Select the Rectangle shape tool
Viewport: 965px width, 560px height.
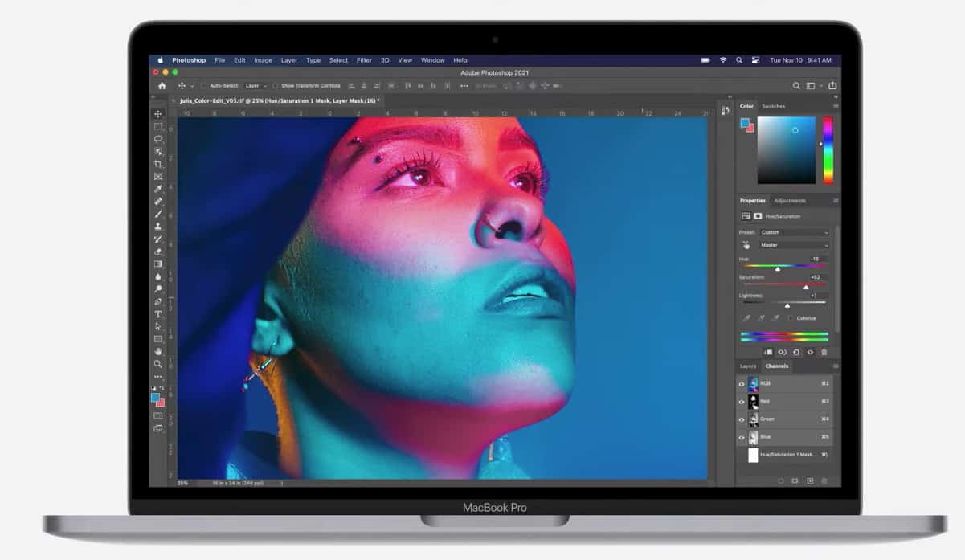coord(158,338)
